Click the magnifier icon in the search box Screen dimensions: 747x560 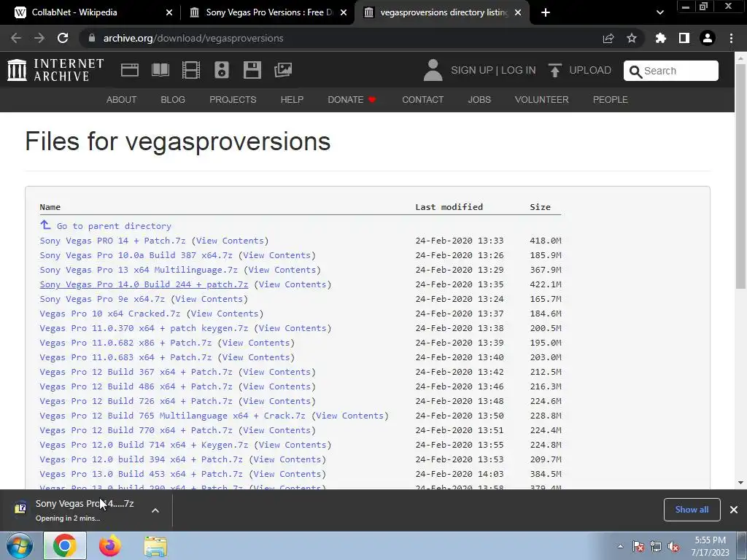point(635,71)
